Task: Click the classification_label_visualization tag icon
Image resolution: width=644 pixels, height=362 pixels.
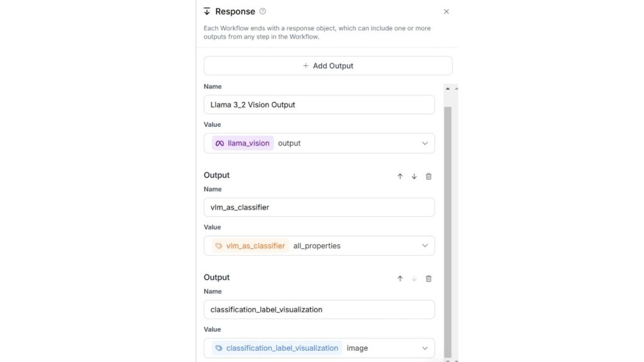Action: [218, 348]
